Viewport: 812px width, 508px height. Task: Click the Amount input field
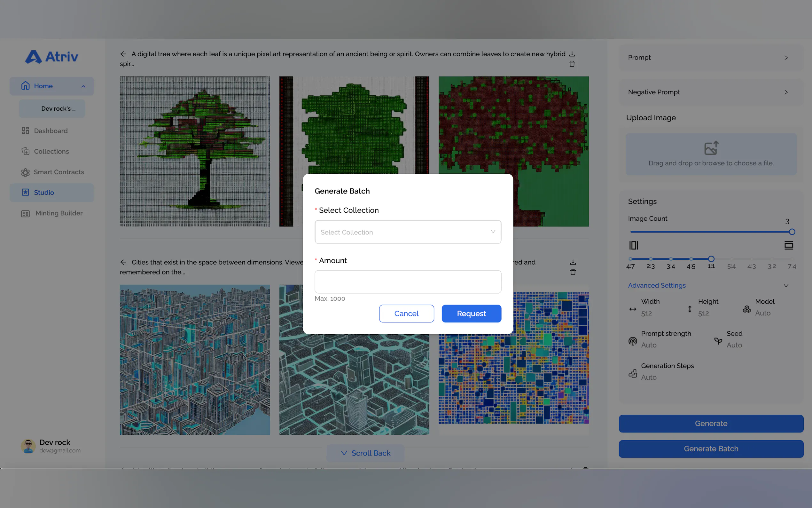(408, 282)
